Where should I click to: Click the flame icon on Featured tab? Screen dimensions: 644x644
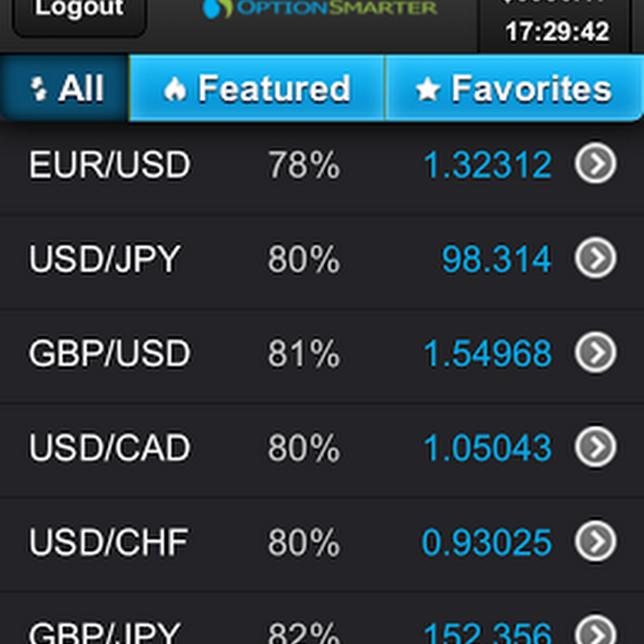tap(175, 89)
